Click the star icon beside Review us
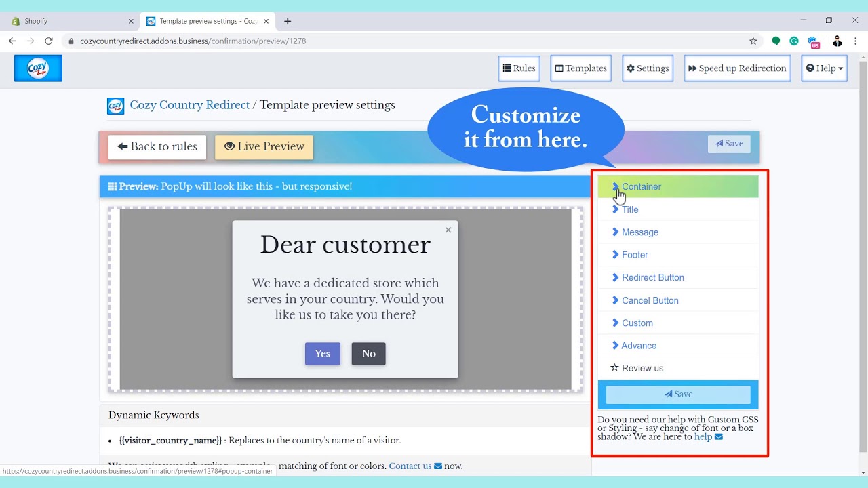Screen dimensions: 868x488 615,368
